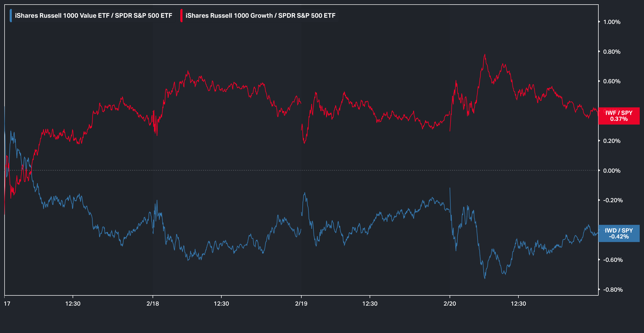Click the red IWF legend color swatch

point(181,16)
